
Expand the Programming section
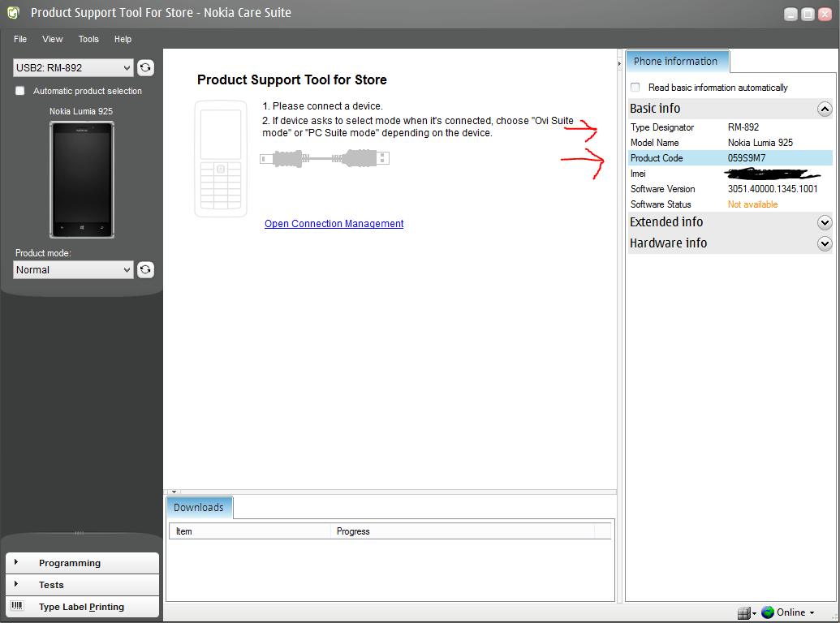coord(83,563)
